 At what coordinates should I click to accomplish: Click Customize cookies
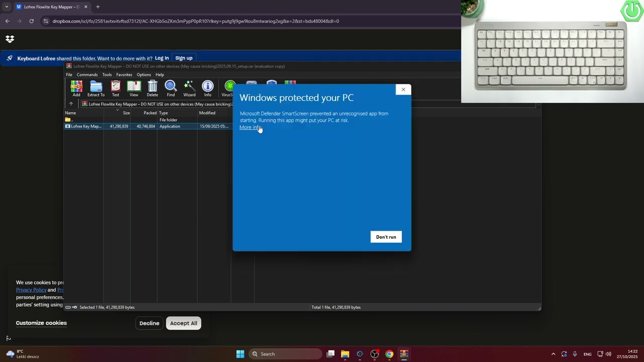[x=41, y=323]
